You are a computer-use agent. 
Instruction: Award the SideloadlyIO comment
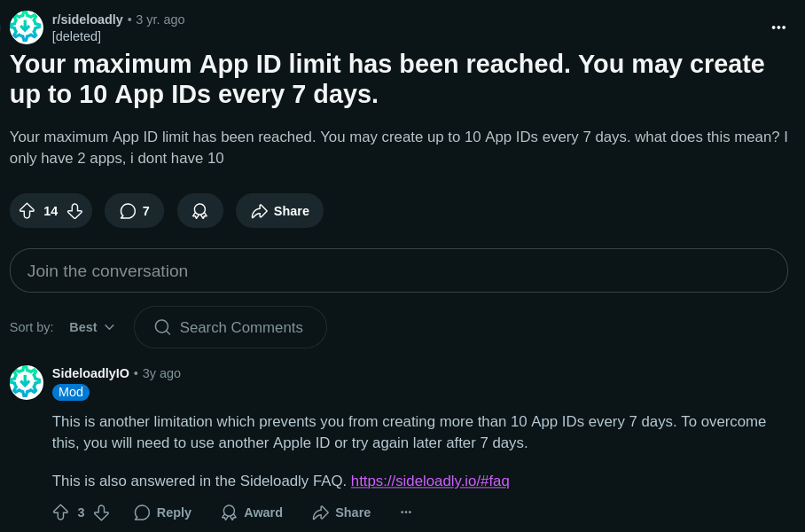point(252,512)
